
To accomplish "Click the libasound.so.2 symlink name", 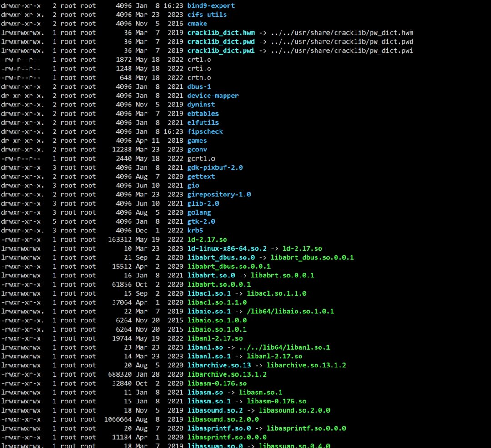I will click(215, 410).
